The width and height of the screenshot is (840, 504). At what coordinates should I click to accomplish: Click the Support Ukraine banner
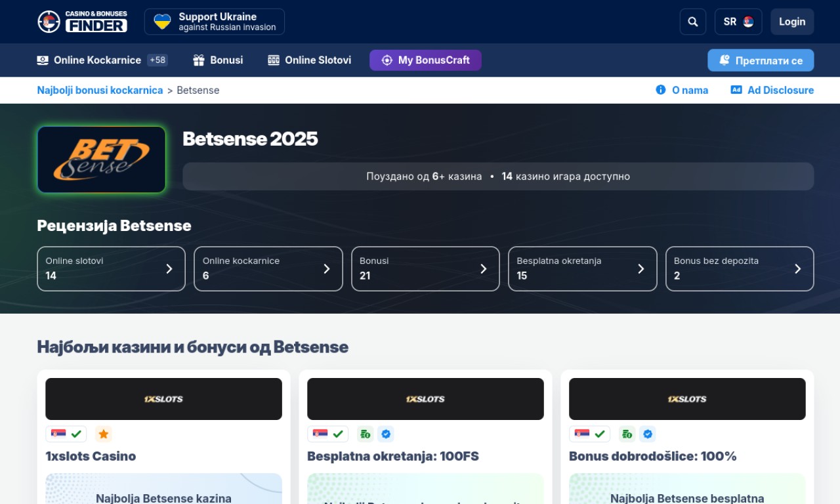[x=215, y=22]
